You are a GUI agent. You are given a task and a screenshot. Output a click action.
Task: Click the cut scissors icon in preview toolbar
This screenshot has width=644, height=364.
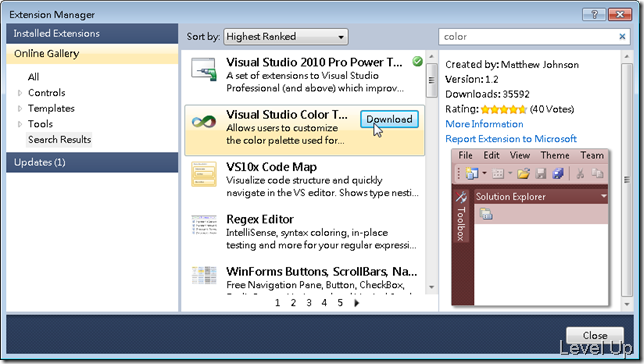580,174
